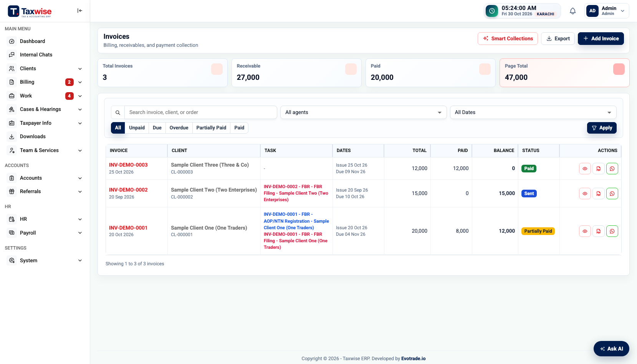
Task: Export the invoices list
Action: [x=558, y=38]
